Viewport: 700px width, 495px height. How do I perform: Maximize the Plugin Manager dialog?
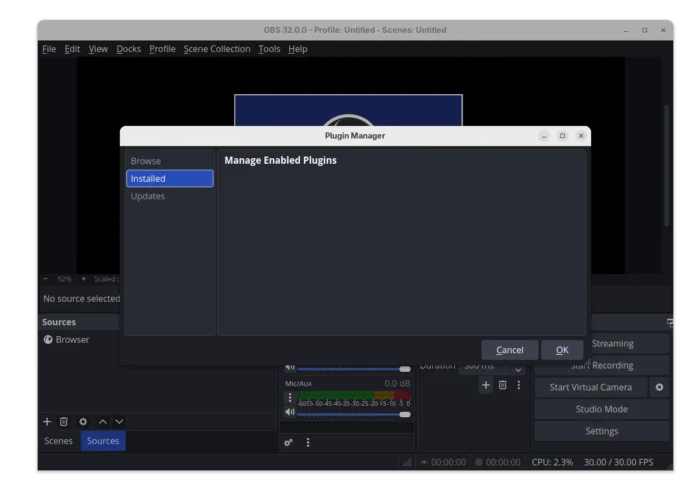point(562,136)
